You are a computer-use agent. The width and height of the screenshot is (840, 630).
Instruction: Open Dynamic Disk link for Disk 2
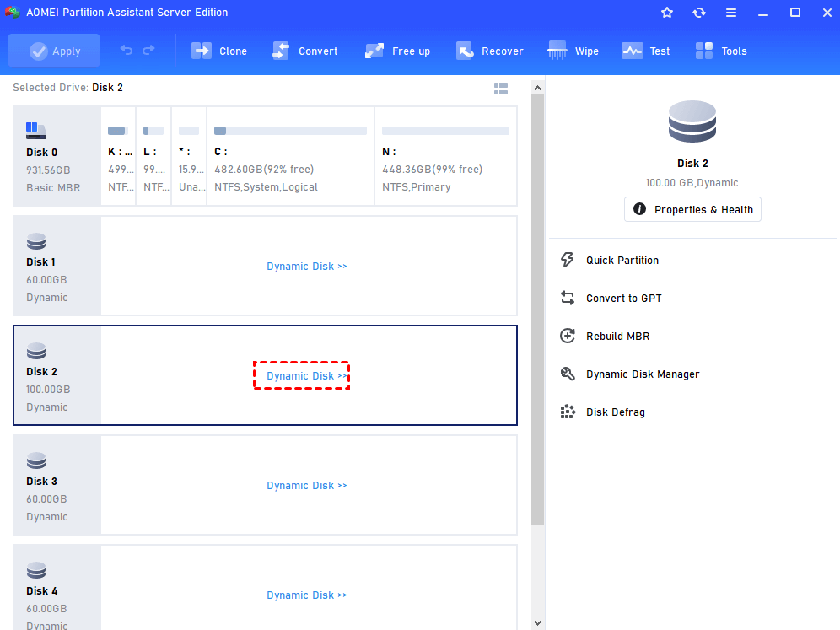307,376
